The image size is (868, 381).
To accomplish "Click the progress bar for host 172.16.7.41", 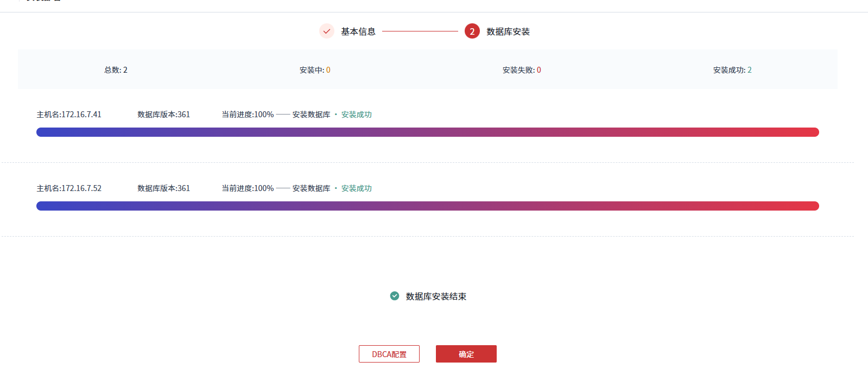I will click(x=427, y=132).
